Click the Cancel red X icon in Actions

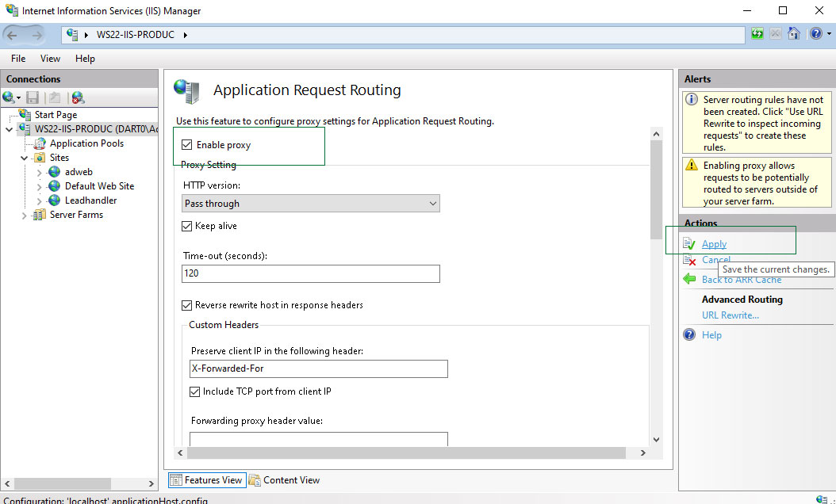689,260
